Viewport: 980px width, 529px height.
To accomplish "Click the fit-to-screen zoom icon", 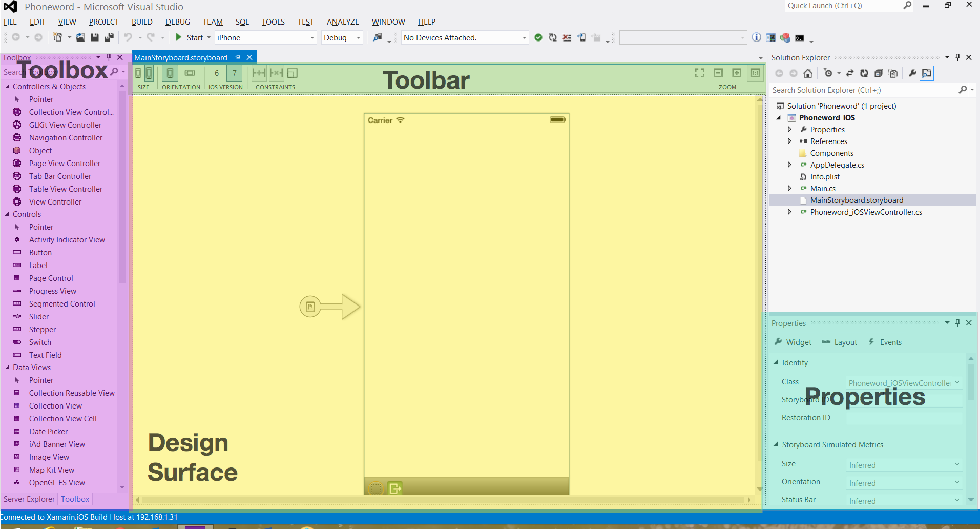I will click(699, 73).
